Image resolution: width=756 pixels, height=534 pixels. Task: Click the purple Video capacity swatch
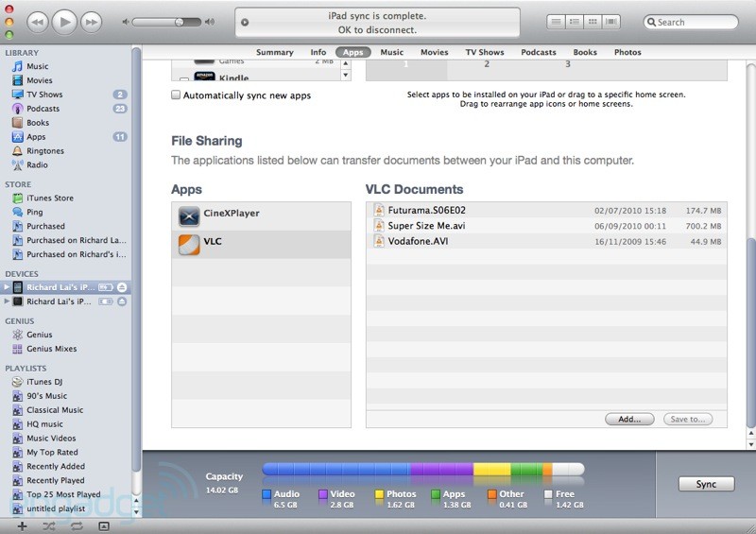(x=323, y=494)
